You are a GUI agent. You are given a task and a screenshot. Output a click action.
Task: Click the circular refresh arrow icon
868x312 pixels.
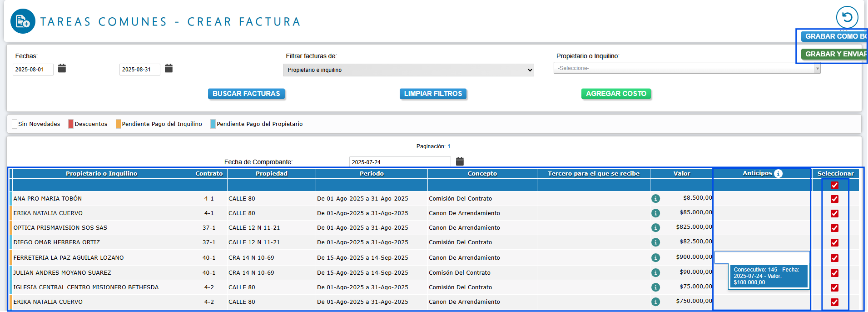[847, 17]
